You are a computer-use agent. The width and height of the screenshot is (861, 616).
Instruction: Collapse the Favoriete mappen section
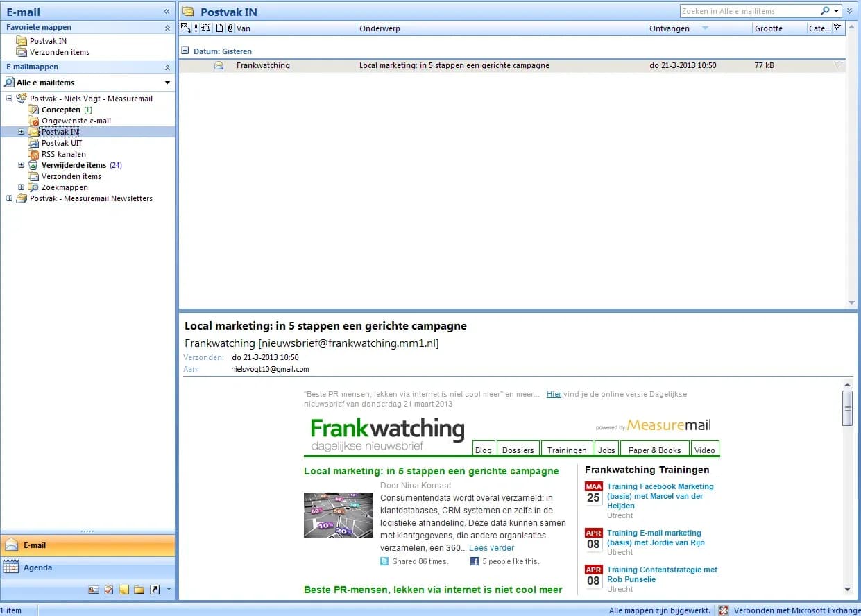pyautogui.click(x=167, y=28)
